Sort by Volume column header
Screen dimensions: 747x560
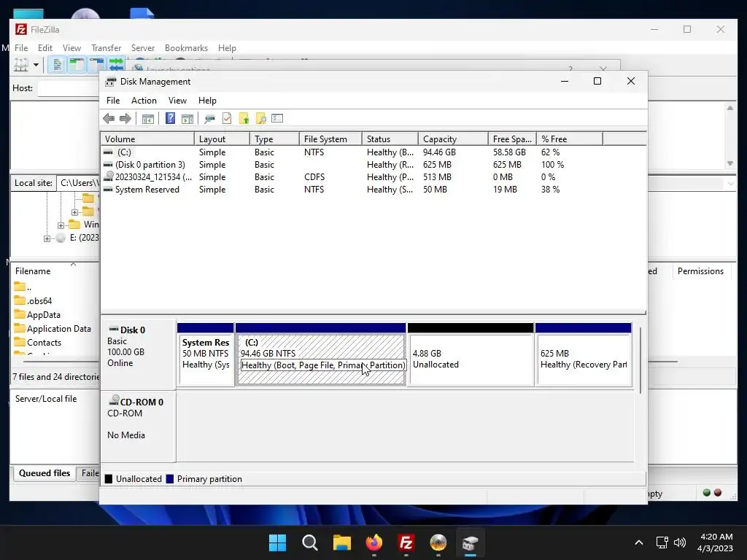(147, 139)
